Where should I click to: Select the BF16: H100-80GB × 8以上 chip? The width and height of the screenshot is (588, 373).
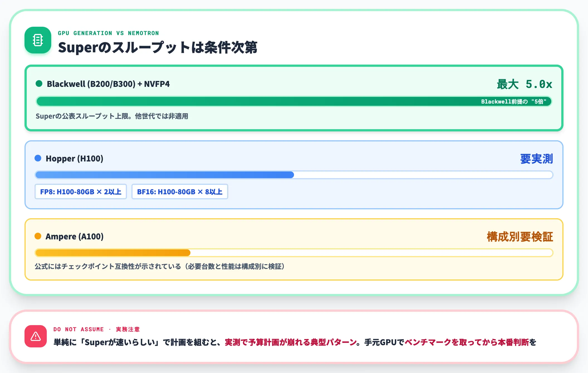pyautogui.click(x=180, y=192)
